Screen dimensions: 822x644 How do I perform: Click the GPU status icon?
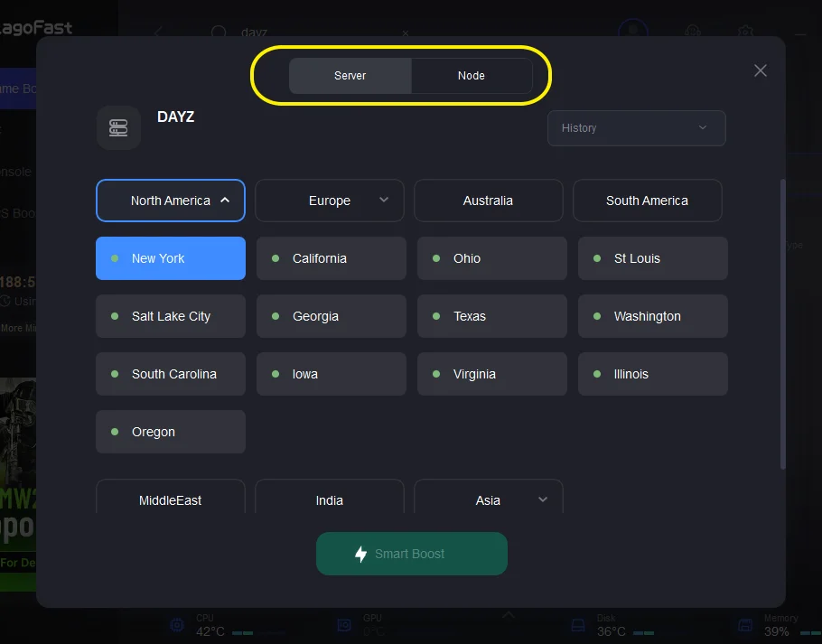344,625
